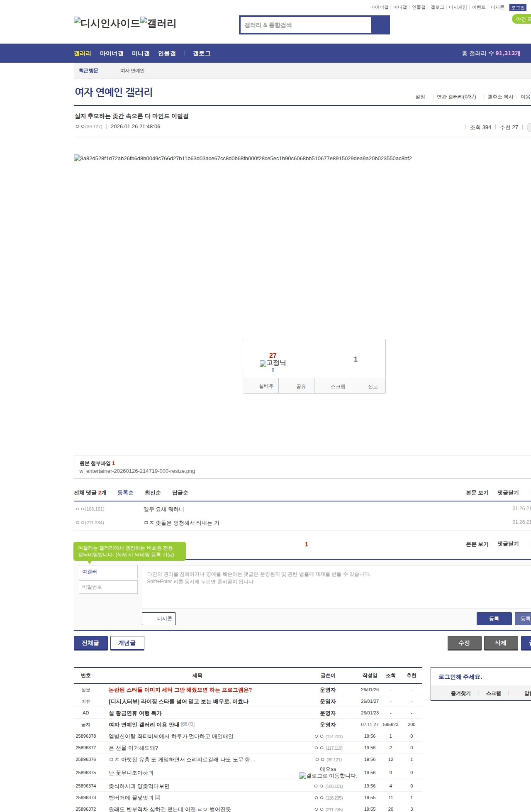Image resolution: width=531 pixels, height=812 pixels.
Task: Open gallery 설정 menu
Action: tap(420, 97)
